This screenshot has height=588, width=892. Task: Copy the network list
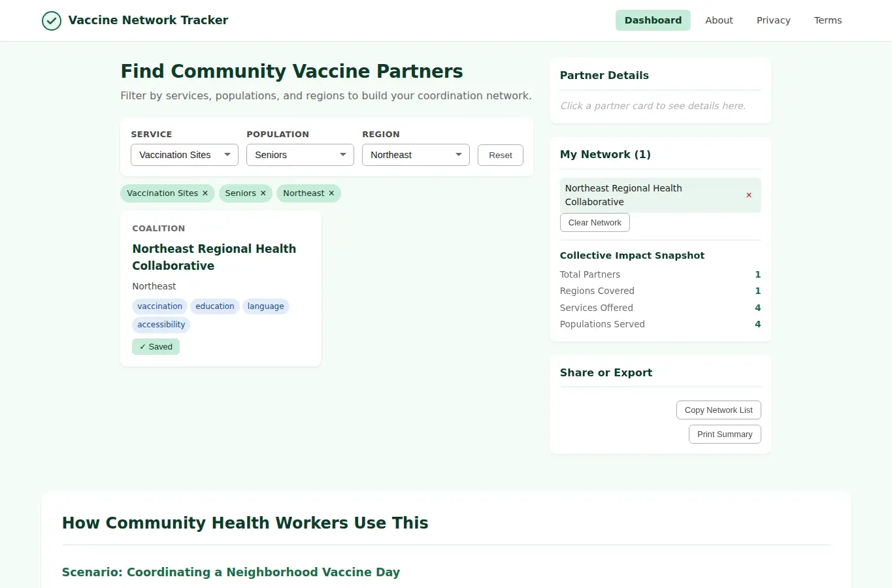pos(719,410)
